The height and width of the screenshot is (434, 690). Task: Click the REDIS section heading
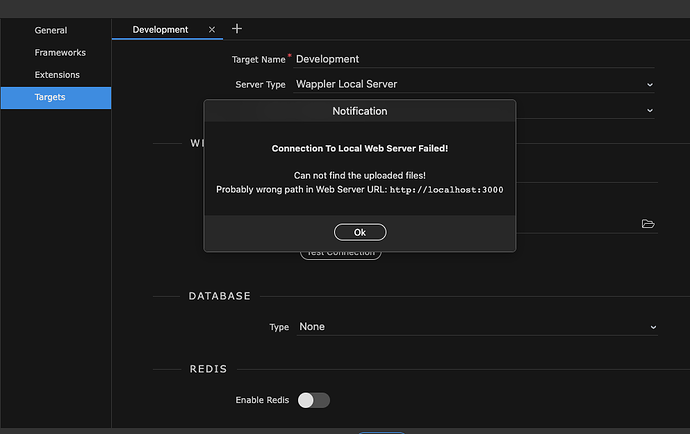click(208, 369)
